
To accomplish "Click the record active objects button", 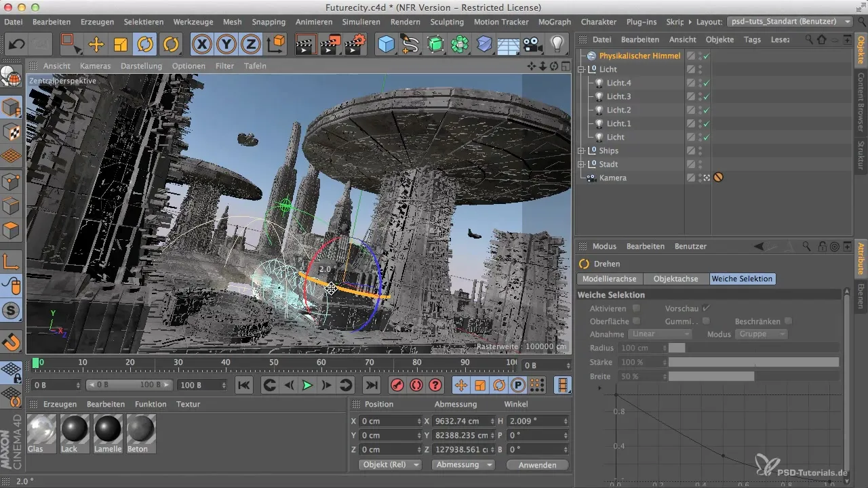I will click(397, 385).
